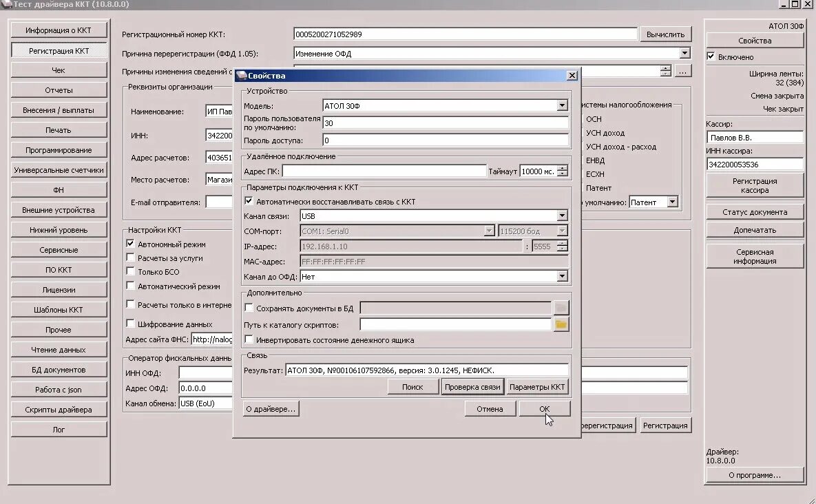Open Шаблоны ККТ section
The height and width of the screenshot is (504, 816).
(59, 309)
